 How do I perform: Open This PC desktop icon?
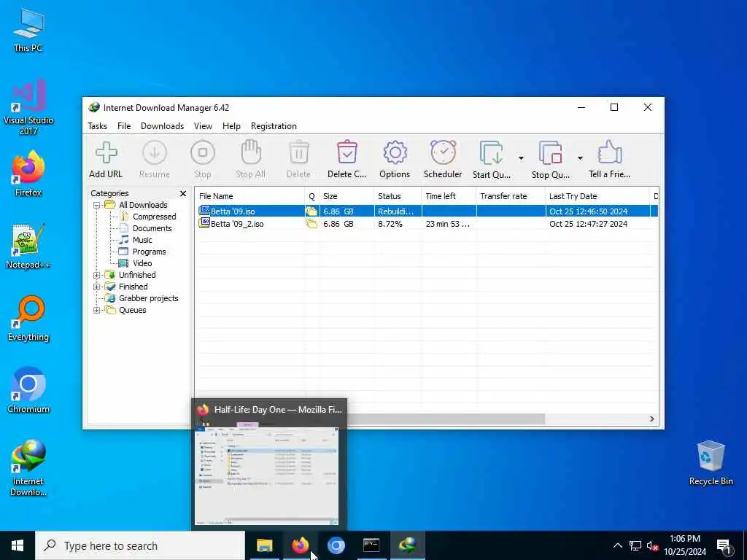click(28, 31)
